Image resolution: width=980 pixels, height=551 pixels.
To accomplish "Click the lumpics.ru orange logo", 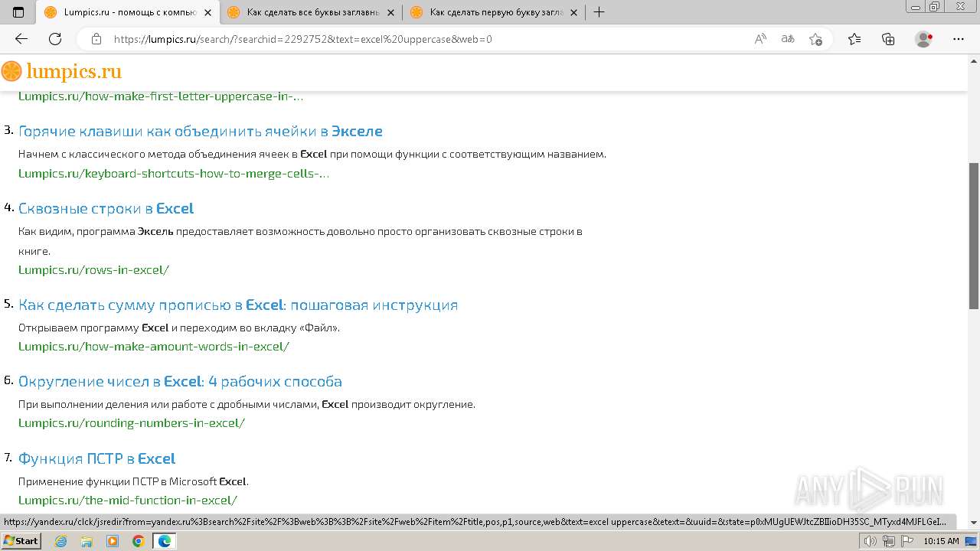I will 61,72.
